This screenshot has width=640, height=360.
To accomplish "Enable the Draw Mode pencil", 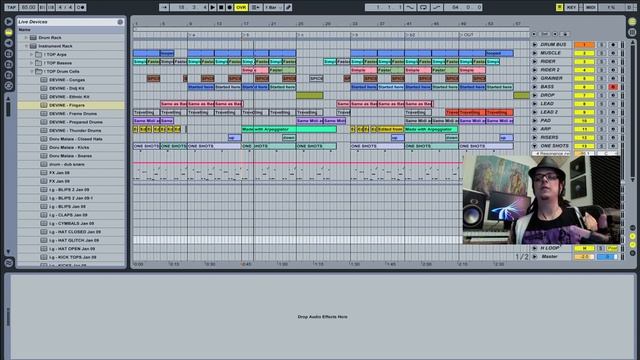I will [x=288, y=7].
